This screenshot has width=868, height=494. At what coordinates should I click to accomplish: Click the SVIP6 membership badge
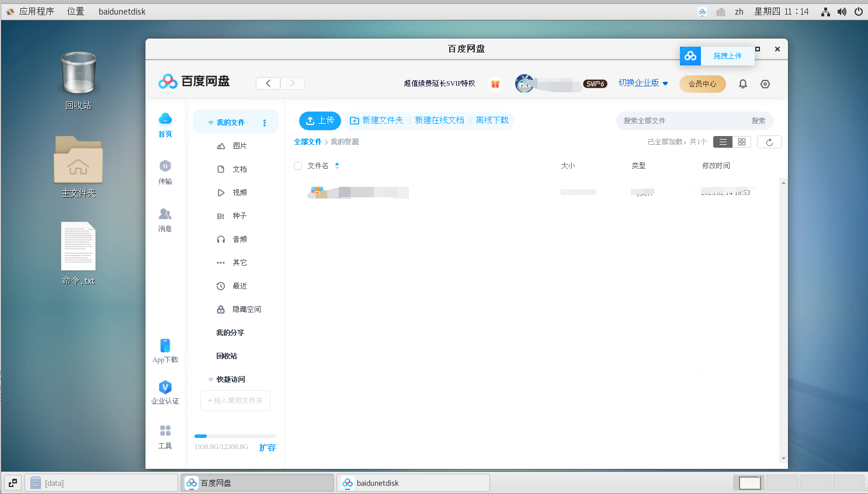[595, 84]
